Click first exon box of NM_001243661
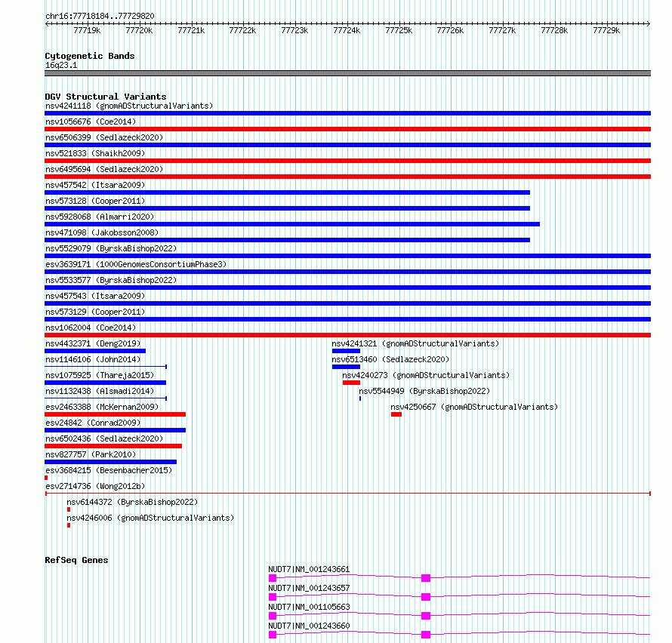This screenshot has width=672, height=643. (273, 578)
